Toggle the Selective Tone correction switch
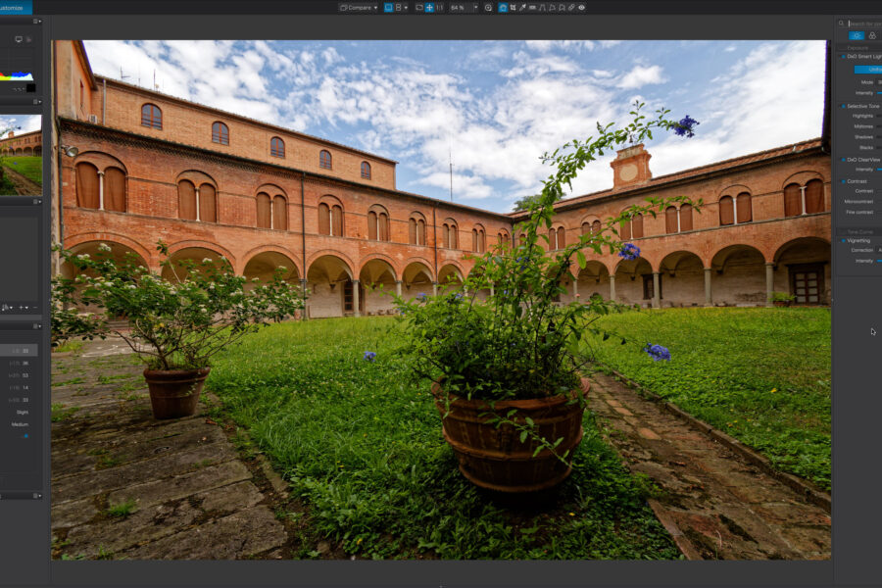The height and width of the screenshot is (588, 882). point(842,105)
